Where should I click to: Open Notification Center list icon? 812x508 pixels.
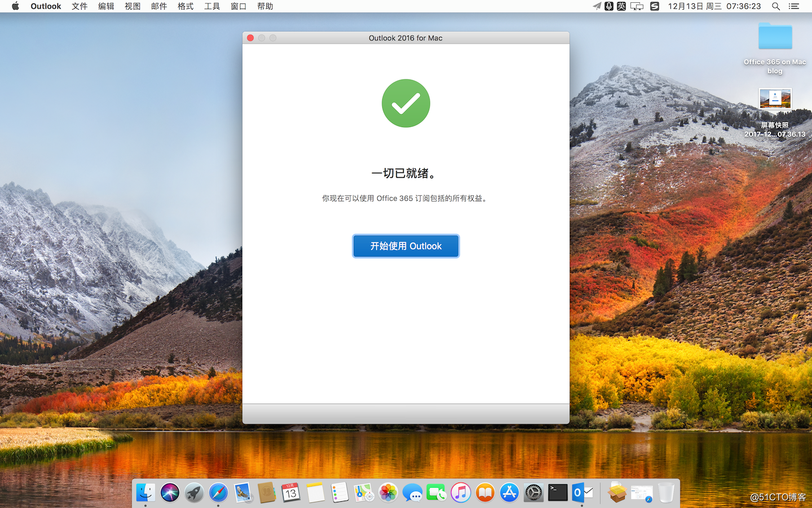coord(794,6)
